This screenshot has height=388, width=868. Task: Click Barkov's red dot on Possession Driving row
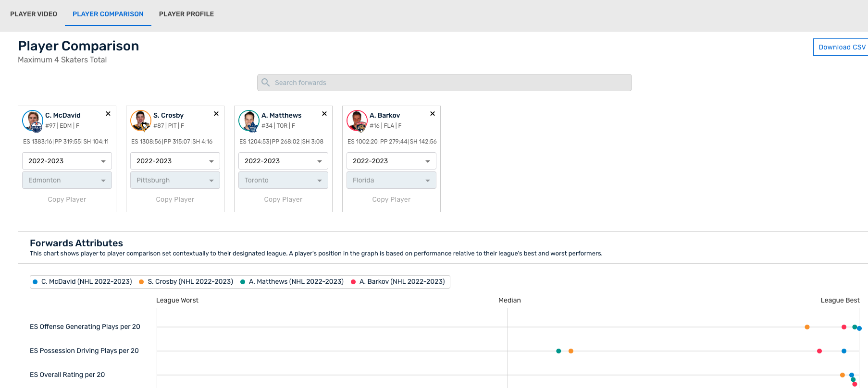(819, 351)
